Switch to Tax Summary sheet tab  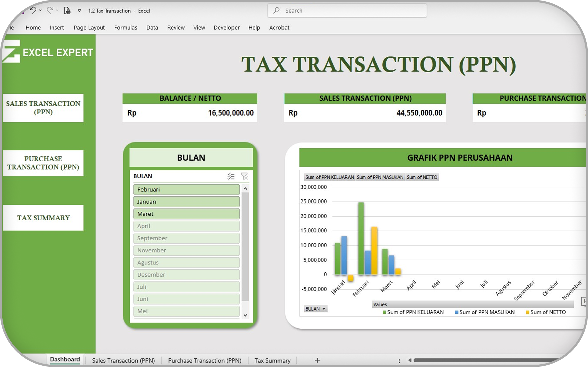[x=272, y=360]
